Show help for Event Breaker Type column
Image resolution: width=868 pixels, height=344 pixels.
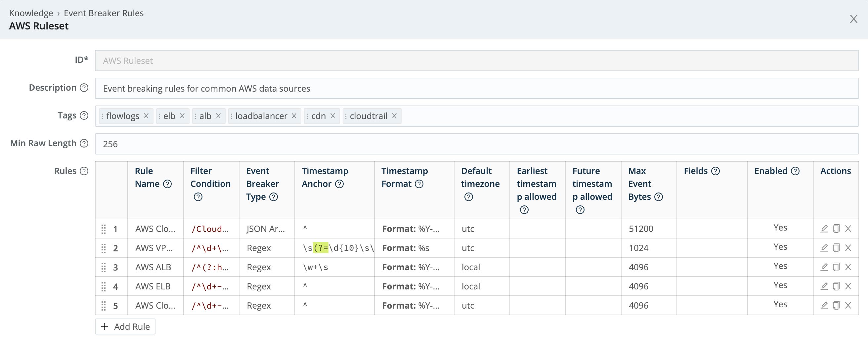(x=274, y=197)
